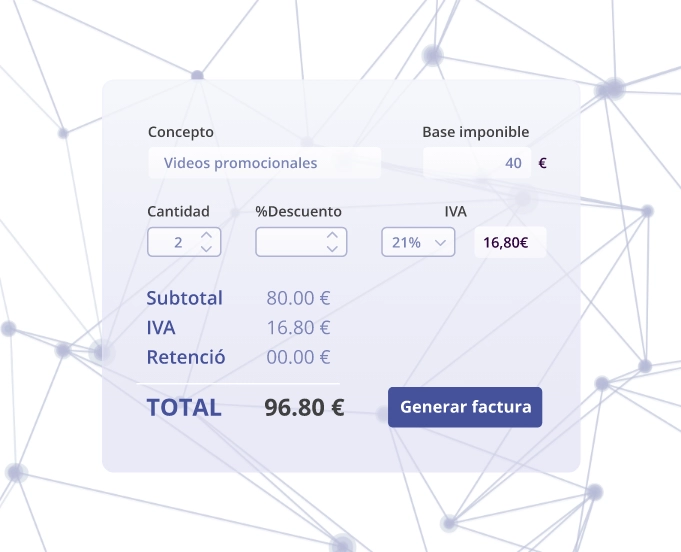Click the Retenció value 00.00 €

pos(298,357)
